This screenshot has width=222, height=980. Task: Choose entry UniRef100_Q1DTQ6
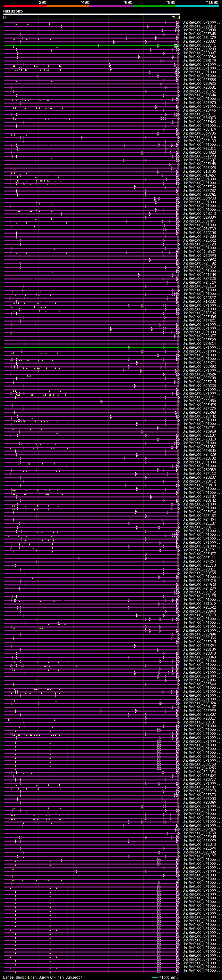pyautogui.click(x=199, y=172)
